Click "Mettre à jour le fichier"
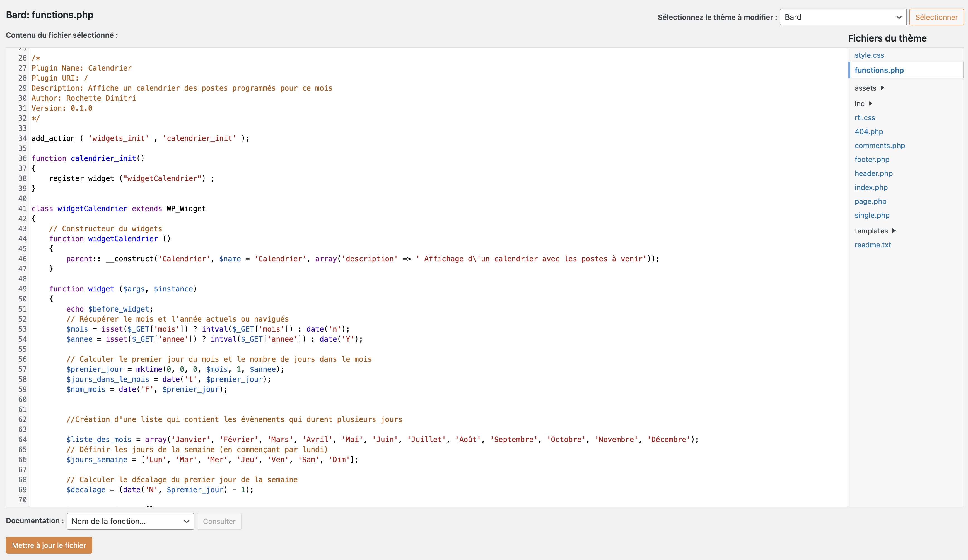968x560 pixels. (49, 545)
